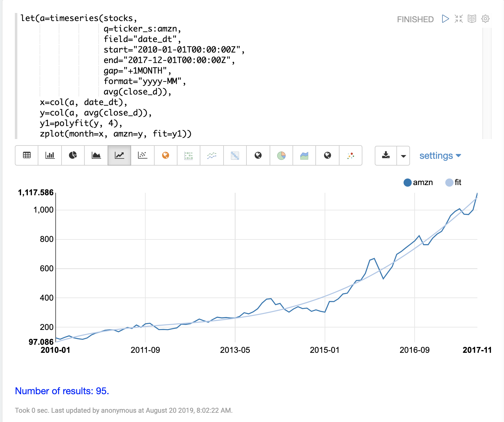This screenshot has height=422, width=504.
Task: Expand the chart settings dropdown
Action: click(x=440, y=156)
